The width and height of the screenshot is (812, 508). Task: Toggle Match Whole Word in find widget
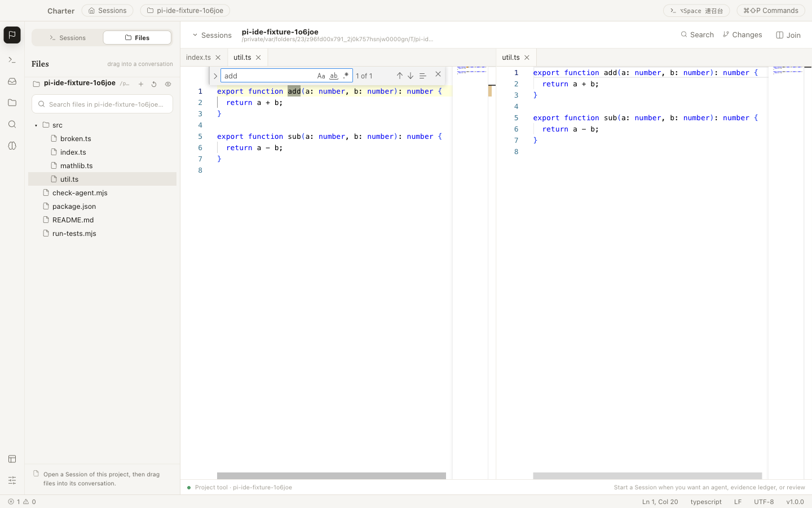tap(334, 76)
